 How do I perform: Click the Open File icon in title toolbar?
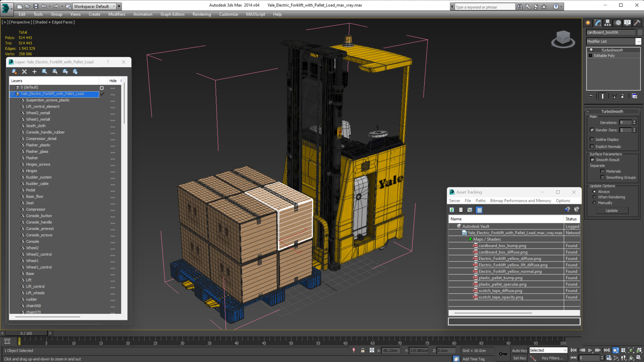[28, 6]
